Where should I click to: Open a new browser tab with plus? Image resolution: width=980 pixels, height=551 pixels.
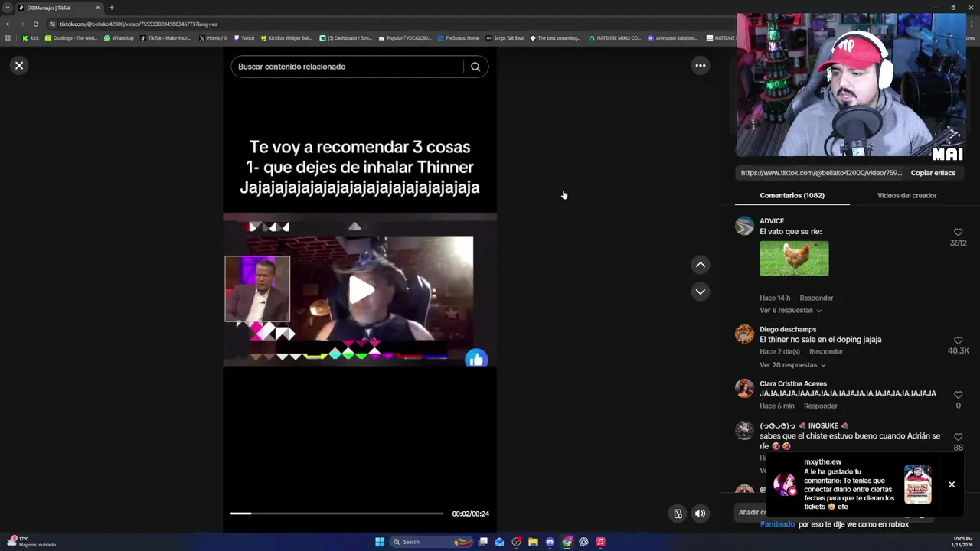(x=111, y=8)
